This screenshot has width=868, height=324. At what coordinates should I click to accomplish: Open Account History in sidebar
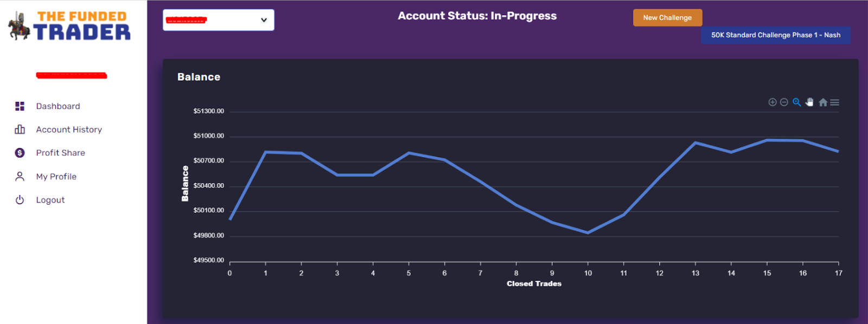click(69, 129)
